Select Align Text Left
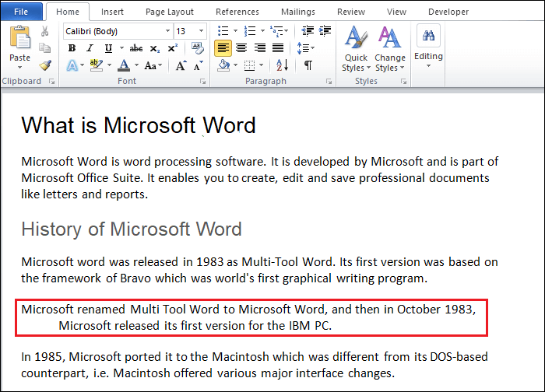 [223, 48]
